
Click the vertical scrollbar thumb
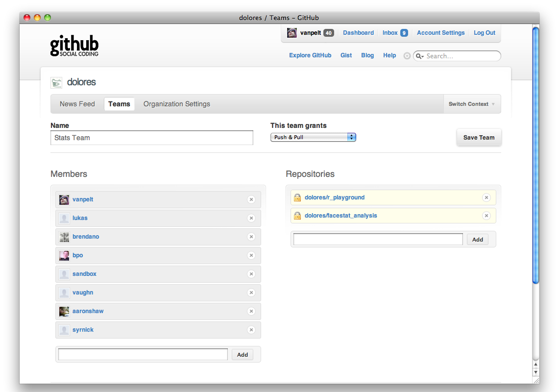(535, 154)
